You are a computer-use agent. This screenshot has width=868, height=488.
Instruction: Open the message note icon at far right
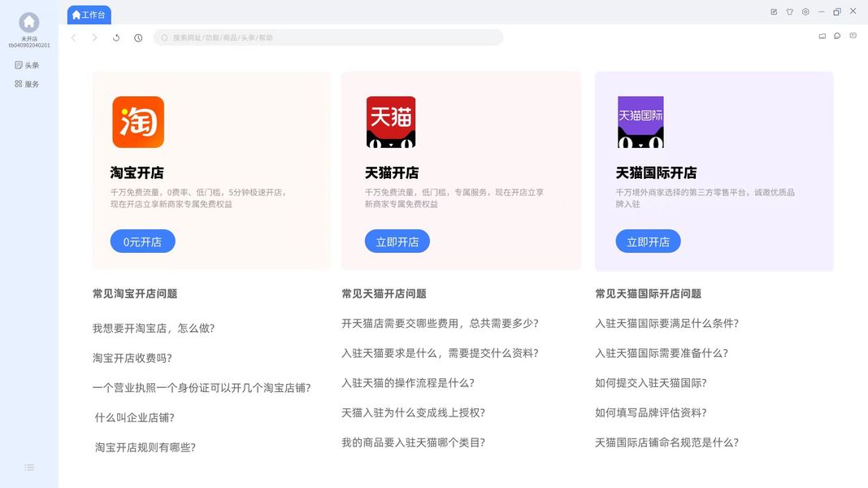point(853,36)
